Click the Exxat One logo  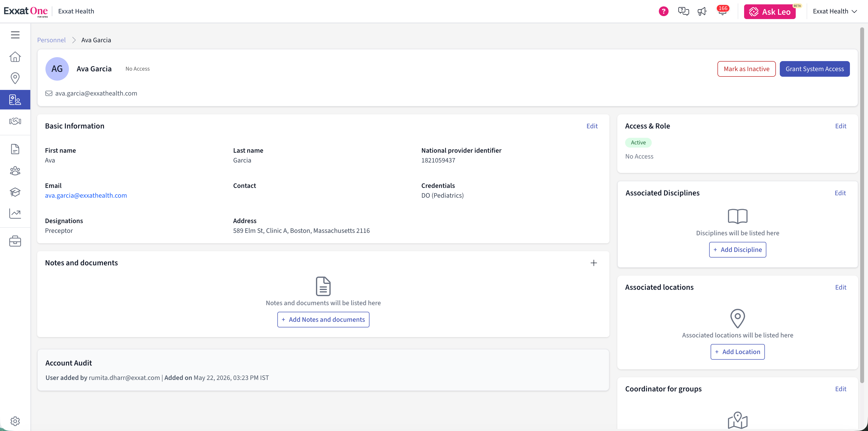point(26,11)
